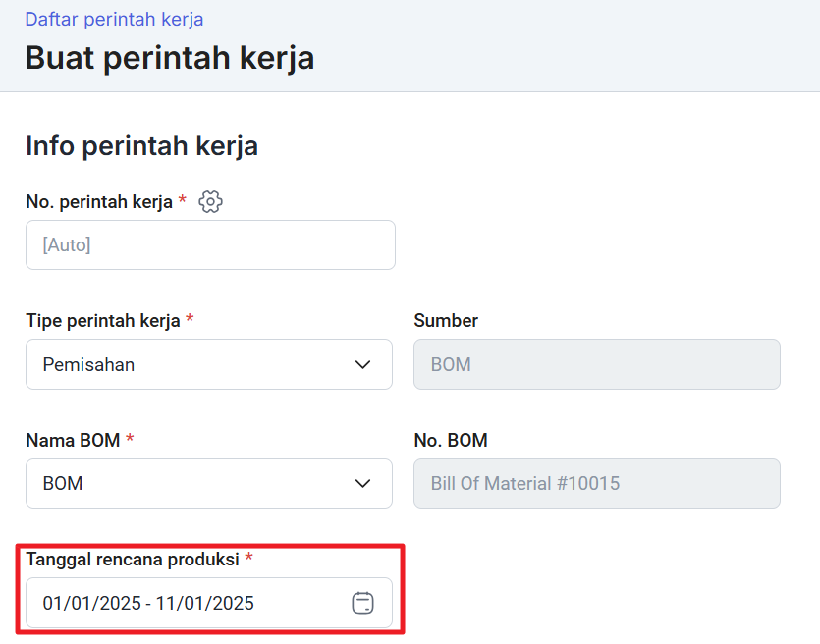Image resolution: width=820 pixels, height=644 pixels.
Task: Click the Sumber field label
Action: click(446, 320)
